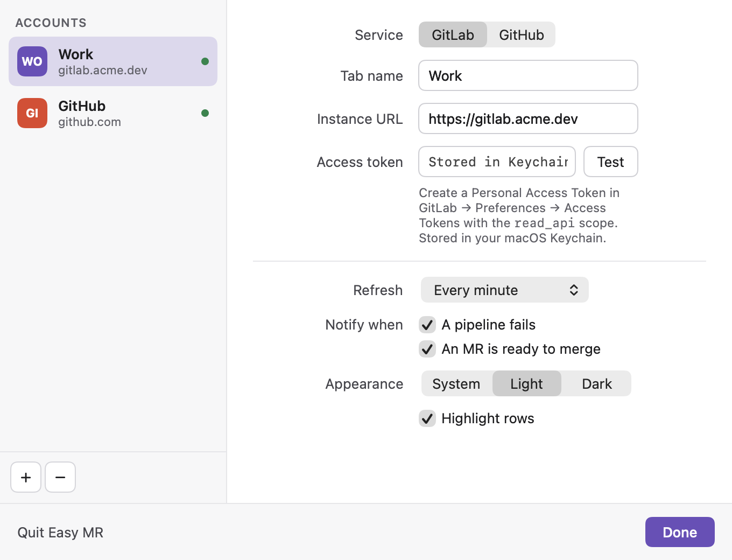
Task: Click the 'github.com' subtitle
Action: [89, 122]
